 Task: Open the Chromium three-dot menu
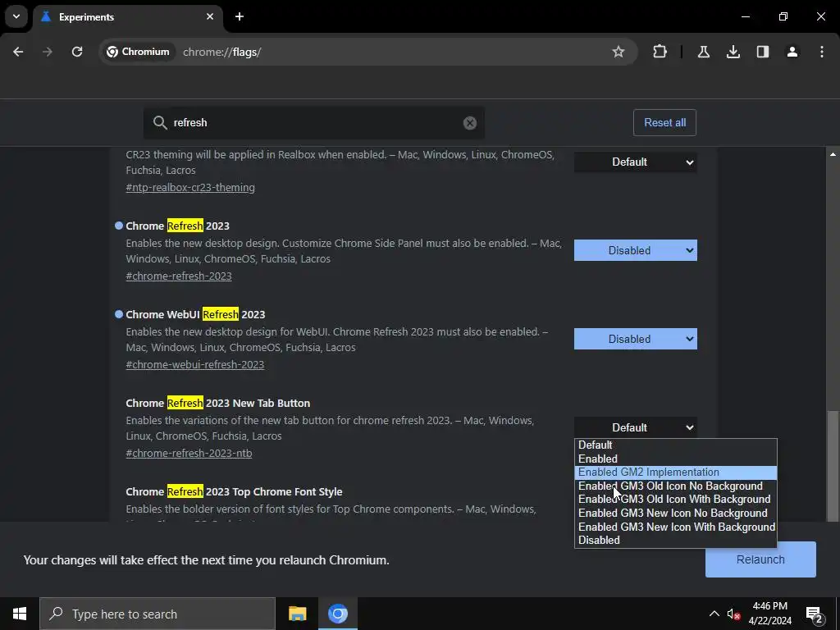[x=822, y=52]
